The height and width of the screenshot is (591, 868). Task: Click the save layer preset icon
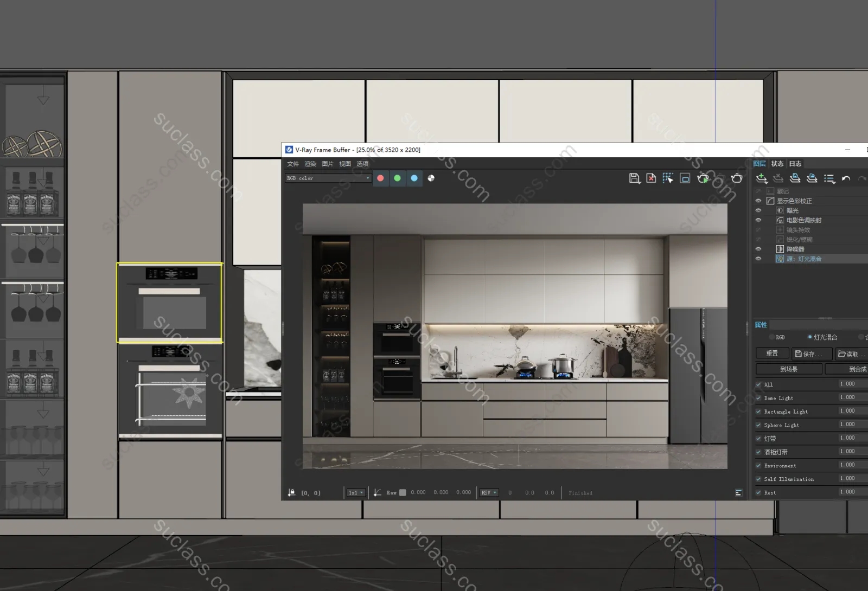[795, 178]
